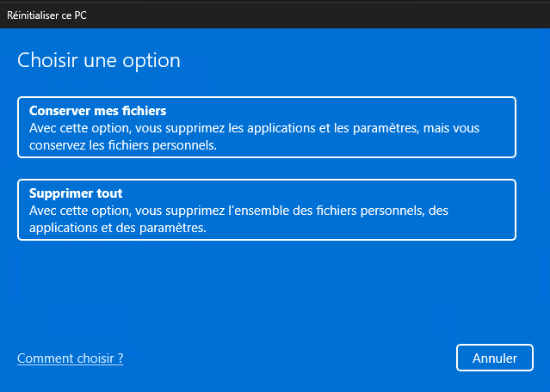550x392 pixels.
Task: Click the "conservez les fichiers personnels." description line
Action: [x=122, y=145]
